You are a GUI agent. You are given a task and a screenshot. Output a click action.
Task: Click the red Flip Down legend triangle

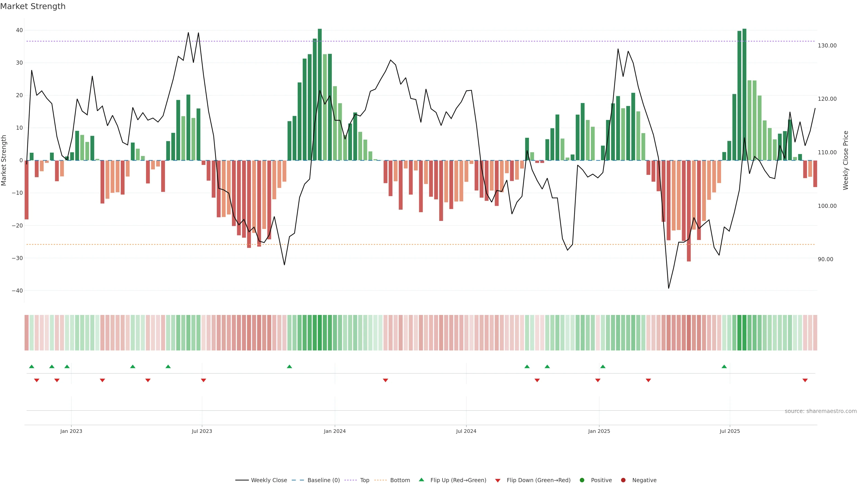[498, 481]
